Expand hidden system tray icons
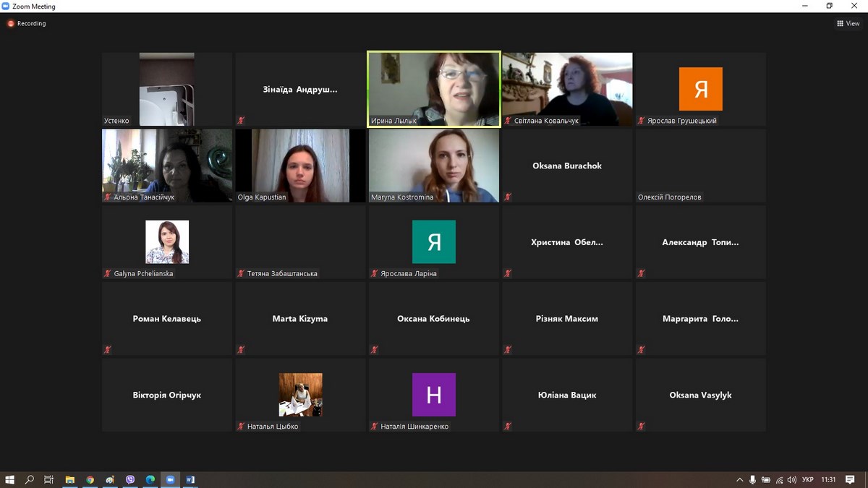 (x=739, y=479)
